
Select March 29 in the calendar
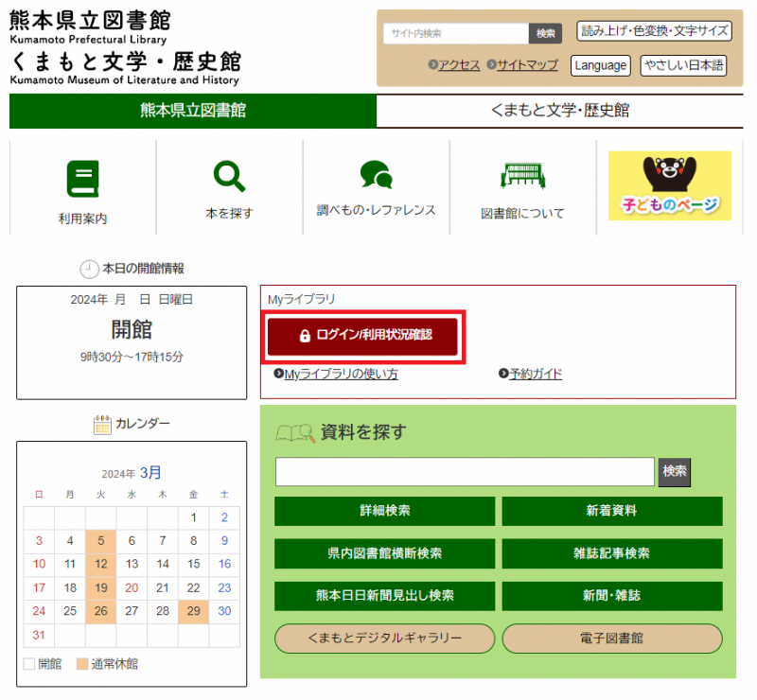point(194,611)
